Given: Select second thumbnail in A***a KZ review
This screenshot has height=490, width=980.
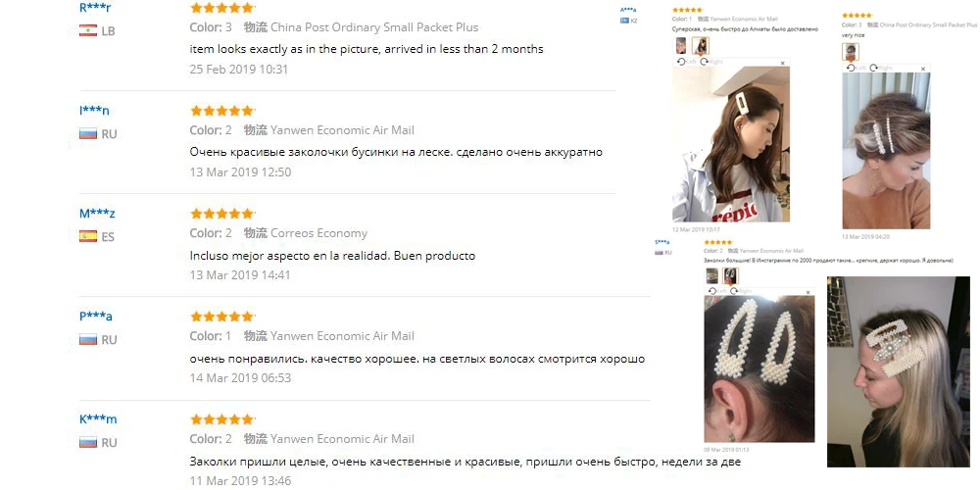Looking at the screenshot, I should click(700, 46).
